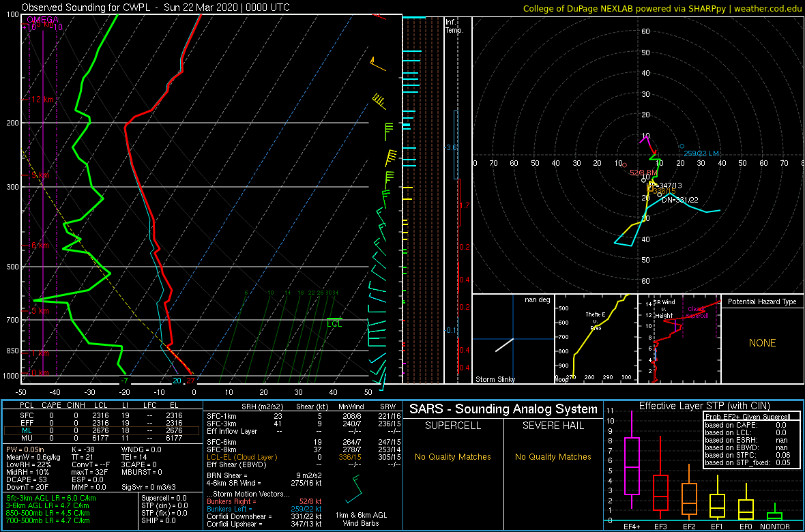This screenshot has height=532, width=805.
Task: Click the Observed Sounding for CWPL title
Action: 156,7
